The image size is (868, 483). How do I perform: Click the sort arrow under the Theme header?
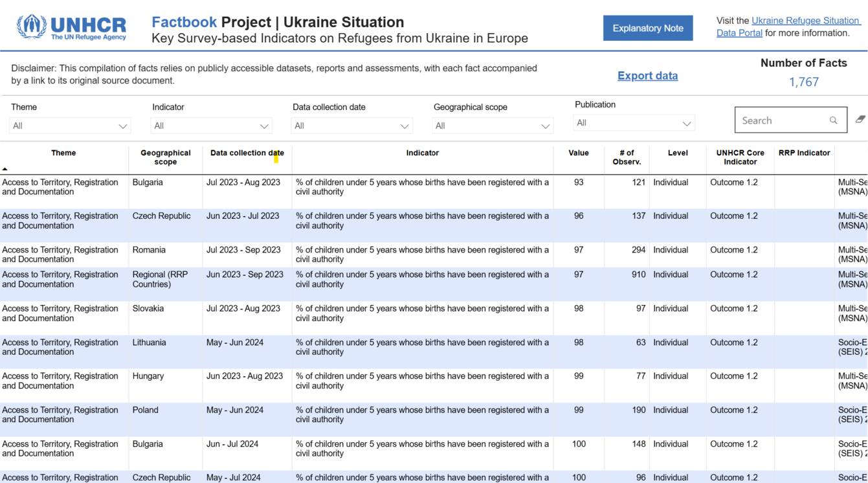point(5,169)
